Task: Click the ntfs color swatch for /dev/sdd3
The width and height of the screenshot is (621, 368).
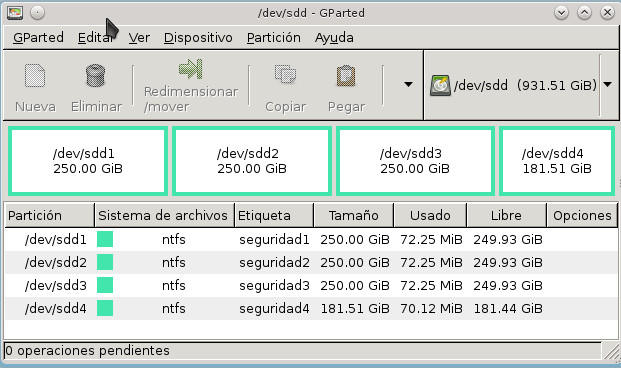Action: 105,285
